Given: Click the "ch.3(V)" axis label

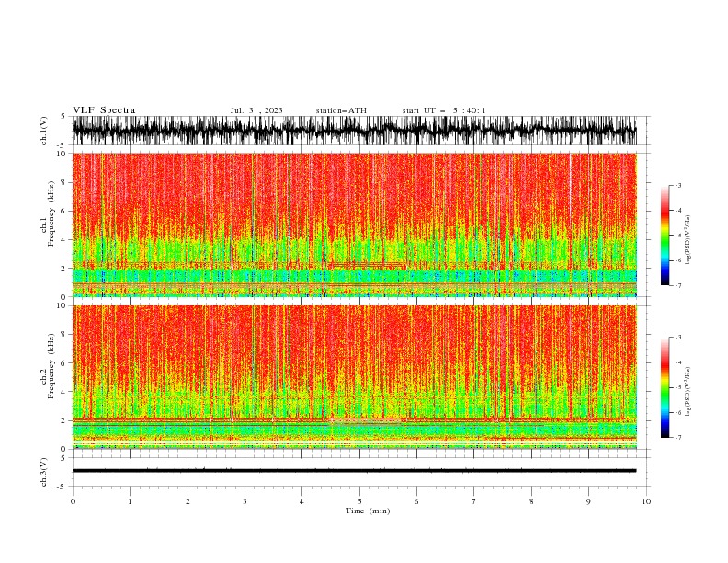Looking at the screenshot, I should pos(44,472).
